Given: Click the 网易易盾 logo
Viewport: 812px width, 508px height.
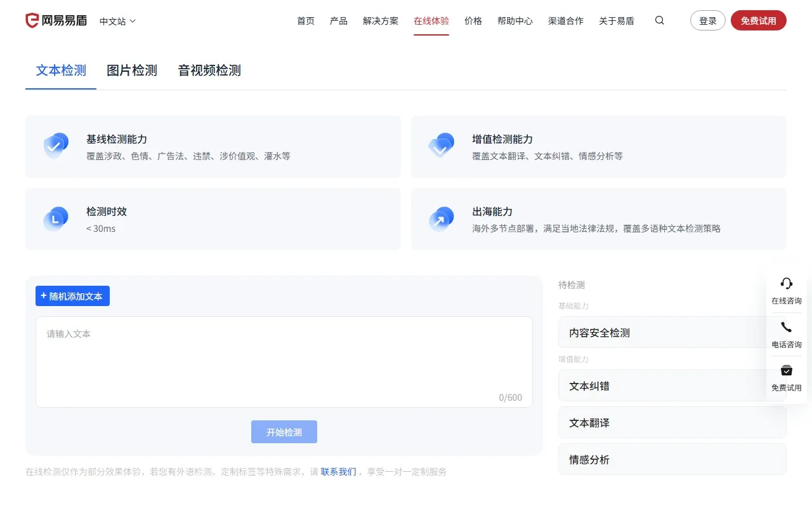Looking at the screenshot, I should [x=56, y=19].
